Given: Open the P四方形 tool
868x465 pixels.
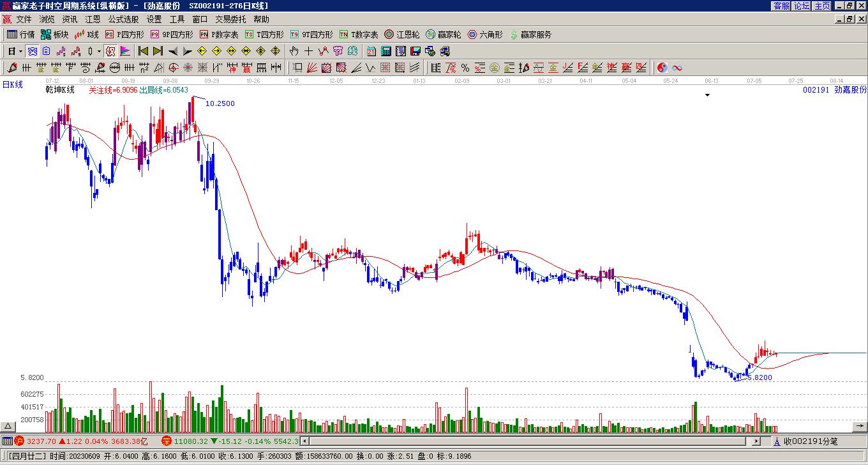Looking at the screenshot, I should pyautogui.click(x=124, y=34).
